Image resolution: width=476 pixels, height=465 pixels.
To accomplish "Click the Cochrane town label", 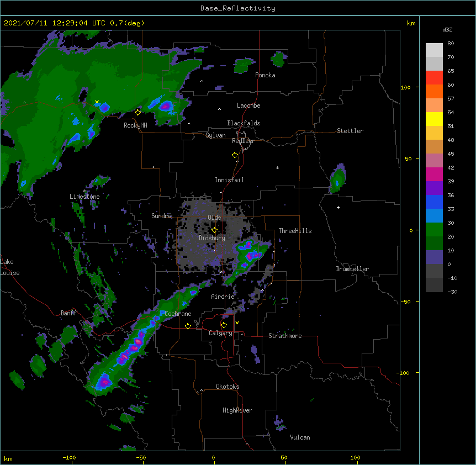I will click(x=178, y=314).
